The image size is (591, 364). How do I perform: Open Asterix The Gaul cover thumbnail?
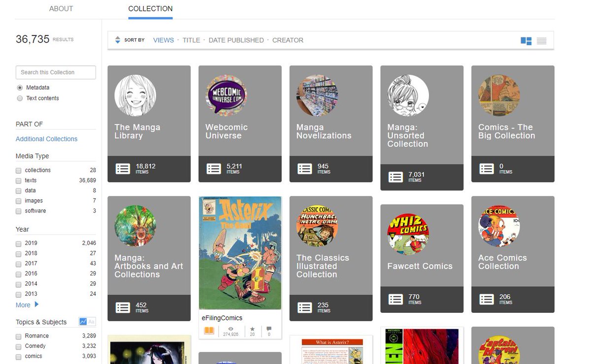pyautogui.click(x=240, y=253)
